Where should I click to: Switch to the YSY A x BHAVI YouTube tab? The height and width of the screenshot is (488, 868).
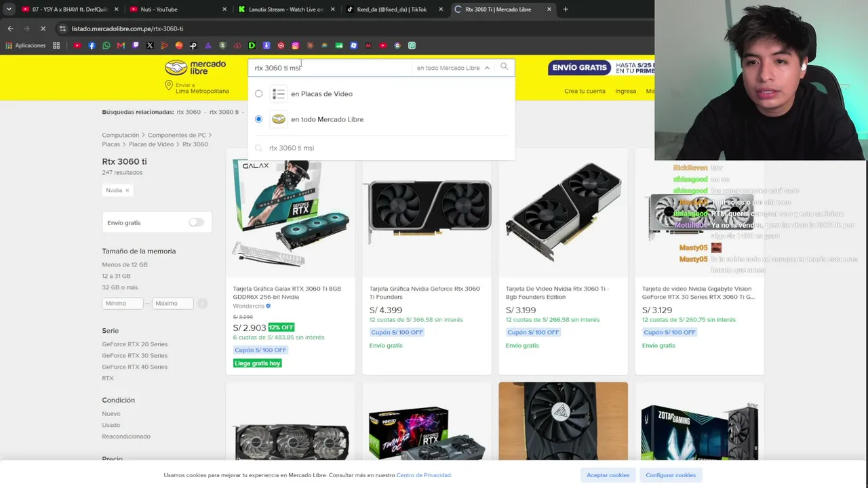68,9
